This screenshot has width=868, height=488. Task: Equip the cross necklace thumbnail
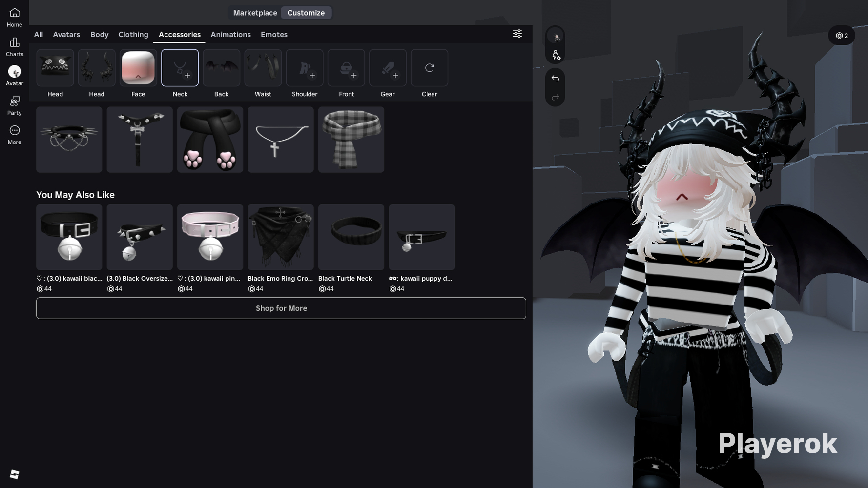pos(280,140)
